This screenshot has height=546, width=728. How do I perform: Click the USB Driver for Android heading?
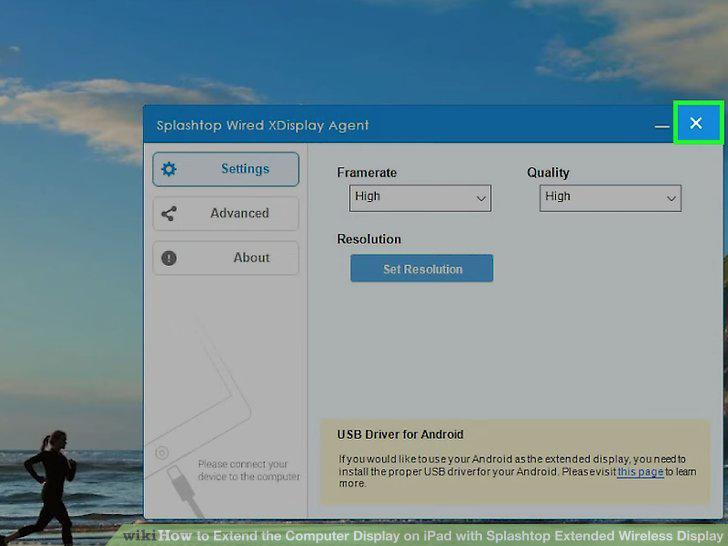coord(400,435)
